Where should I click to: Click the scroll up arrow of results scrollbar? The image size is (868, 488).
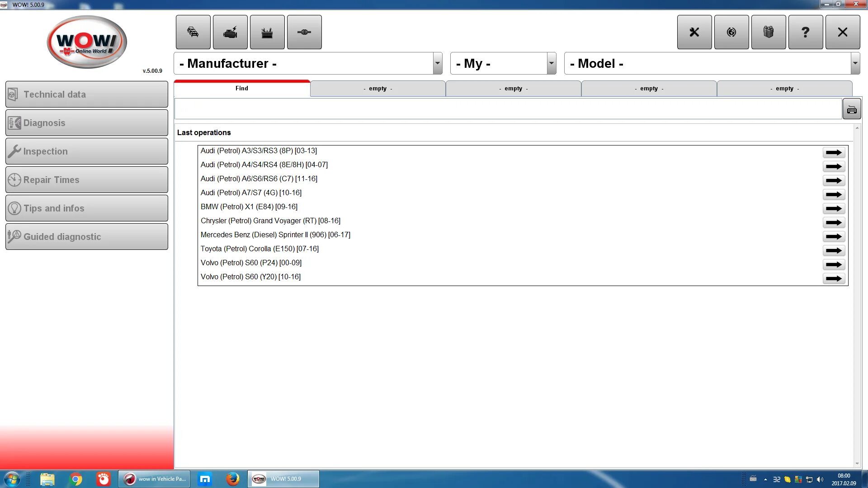coord(857,128)
